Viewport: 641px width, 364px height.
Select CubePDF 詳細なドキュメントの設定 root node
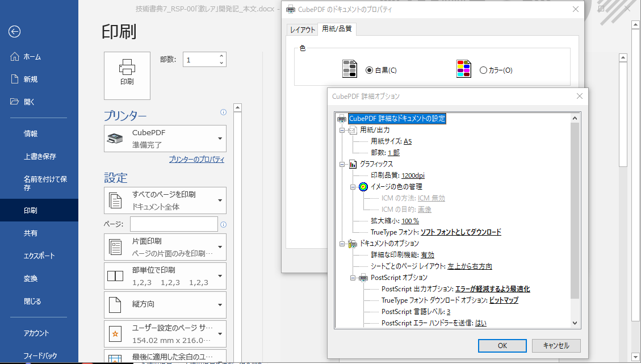397,119
